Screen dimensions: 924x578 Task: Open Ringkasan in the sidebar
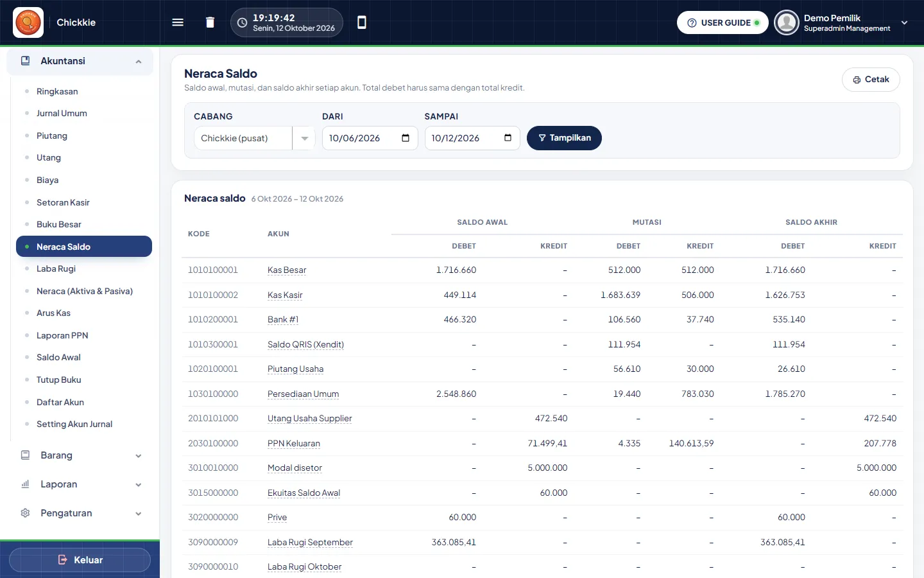[57, 91]
